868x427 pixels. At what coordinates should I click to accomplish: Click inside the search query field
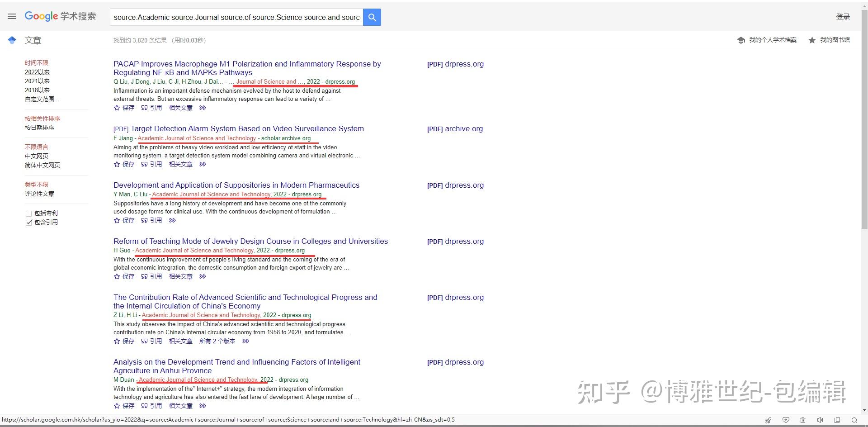(235, 17)
